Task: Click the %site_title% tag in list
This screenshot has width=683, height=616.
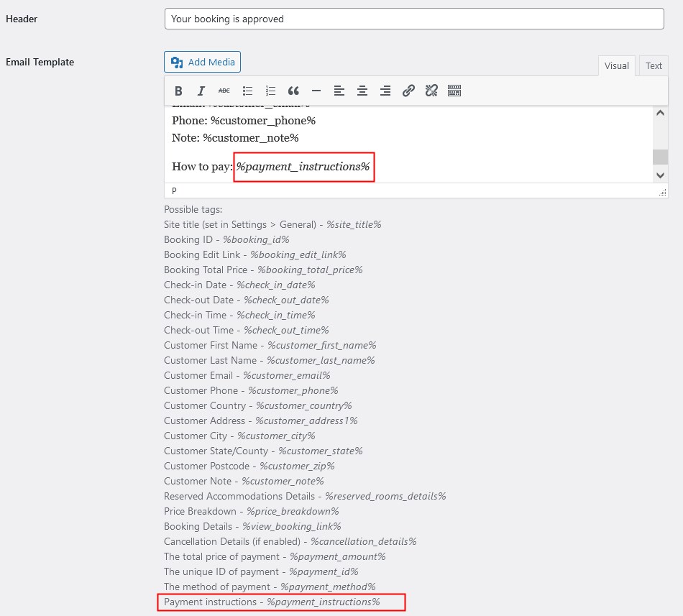Action: [x=354, y=225]
